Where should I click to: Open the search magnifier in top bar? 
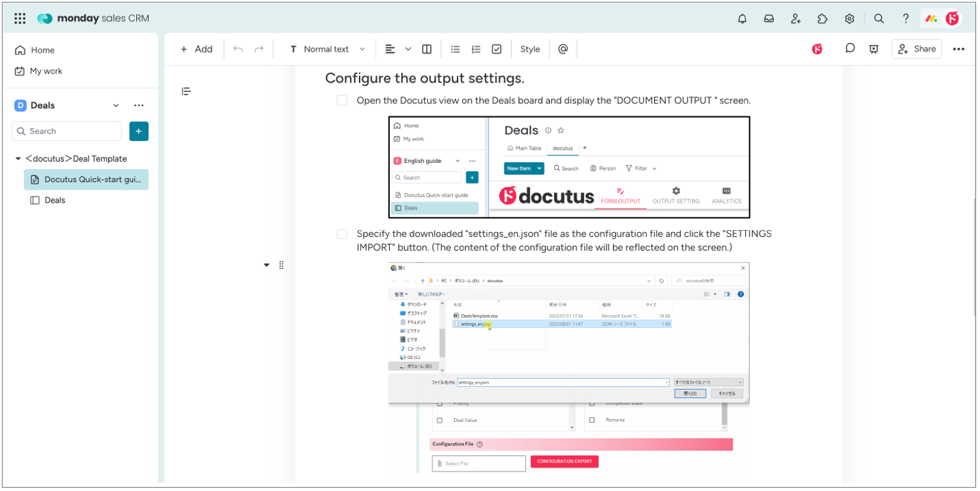(879, 19)
